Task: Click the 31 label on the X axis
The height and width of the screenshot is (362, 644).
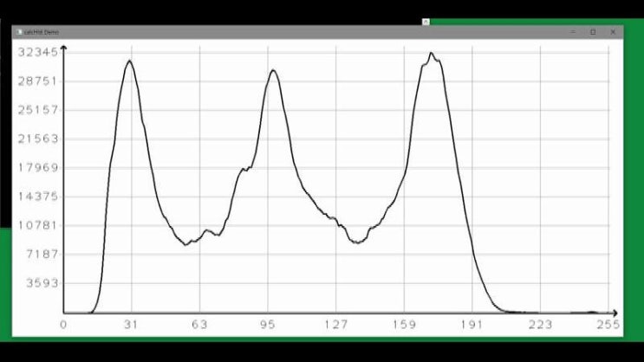Action: [x=132, y=325]
